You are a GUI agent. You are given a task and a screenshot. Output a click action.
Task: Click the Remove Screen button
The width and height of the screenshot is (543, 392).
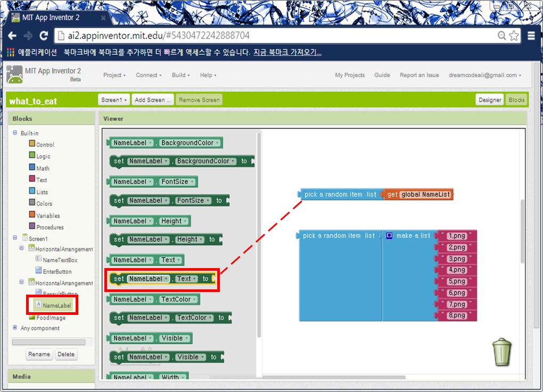tap(199, 100)
